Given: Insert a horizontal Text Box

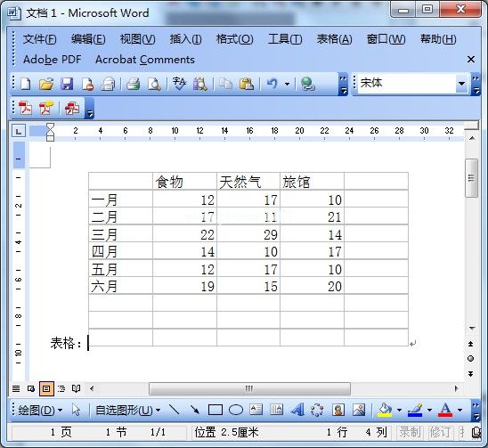Looking at the screenshot, I should 256,410.
